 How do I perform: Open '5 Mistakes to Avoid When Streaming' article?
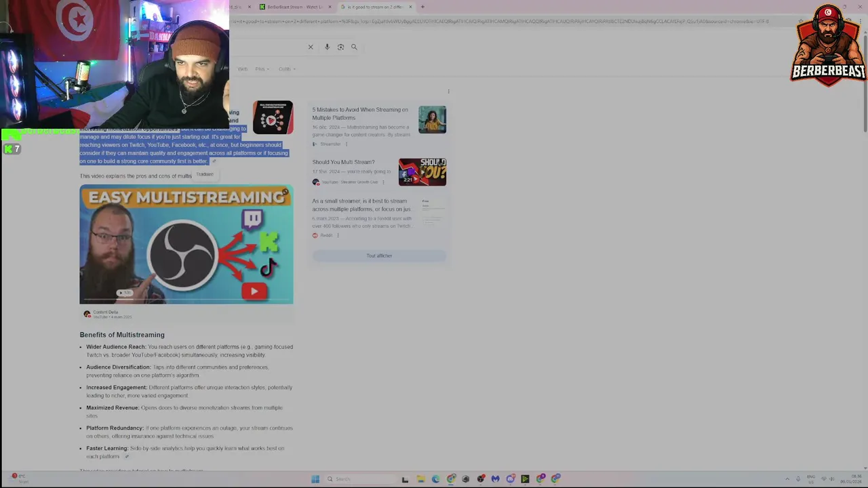360,113
